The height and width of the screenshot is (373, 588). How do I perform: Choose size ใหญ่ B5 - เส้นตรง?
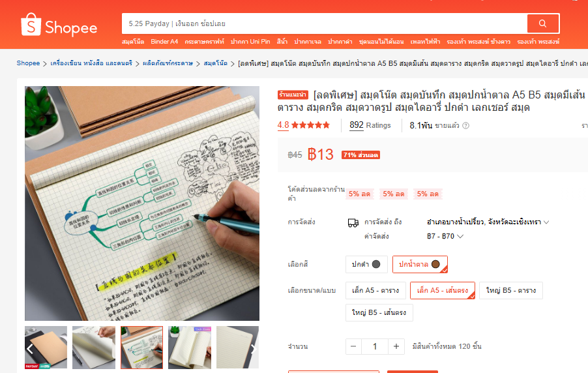click(379, 312)
